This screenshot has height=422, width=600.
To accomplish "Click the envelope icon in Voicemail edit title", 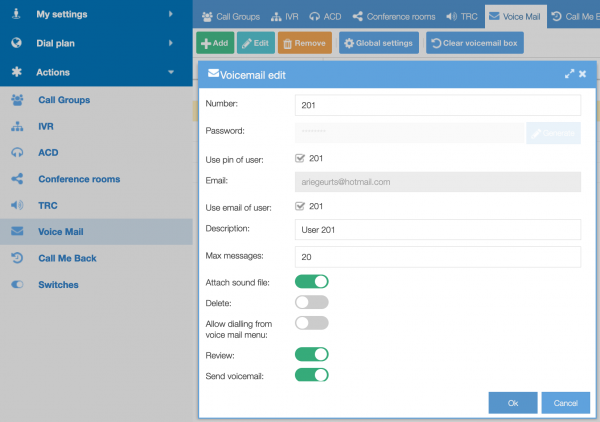I will point(213,73).
